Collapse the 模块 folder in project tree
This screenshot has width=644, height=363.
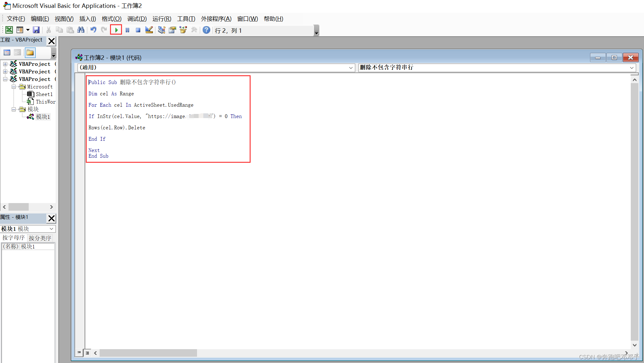[x=14, y=109]
